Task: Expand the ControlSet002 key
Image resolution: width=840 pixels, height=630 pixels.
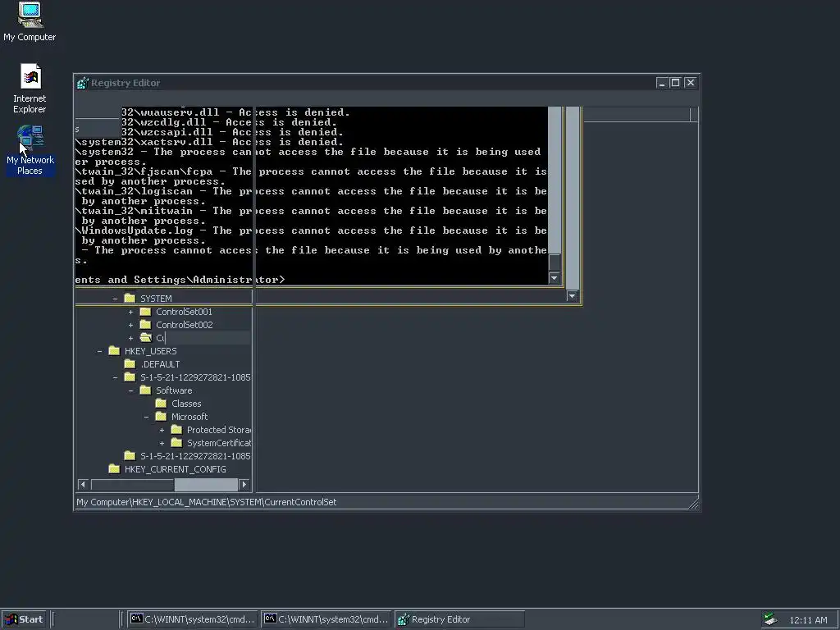Action: click(x=130, y=325)
